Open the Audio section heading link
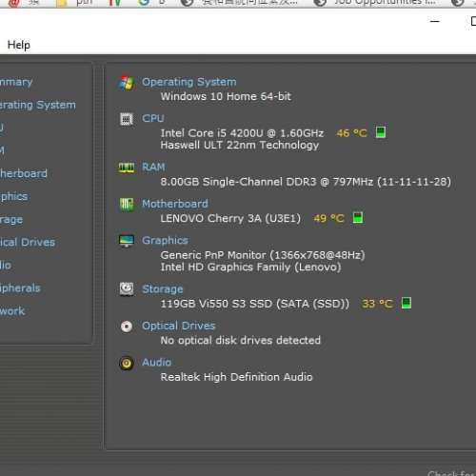 156,363
